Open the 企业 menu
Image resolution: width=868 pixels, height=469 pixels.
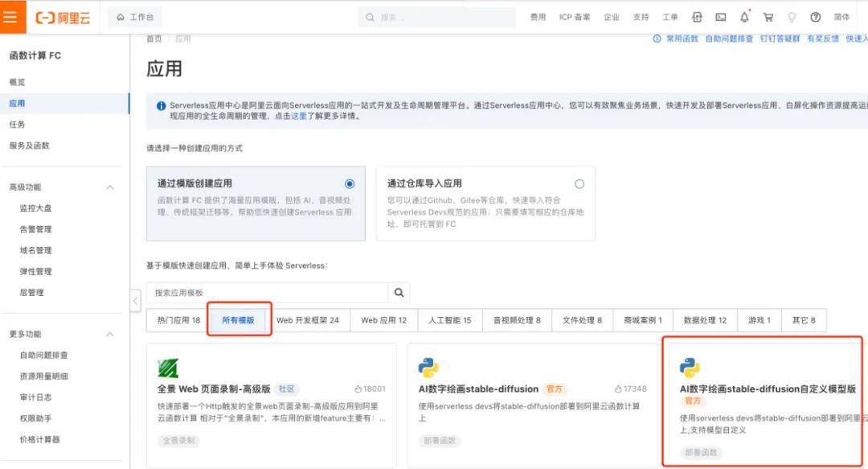tap(611, 17)
